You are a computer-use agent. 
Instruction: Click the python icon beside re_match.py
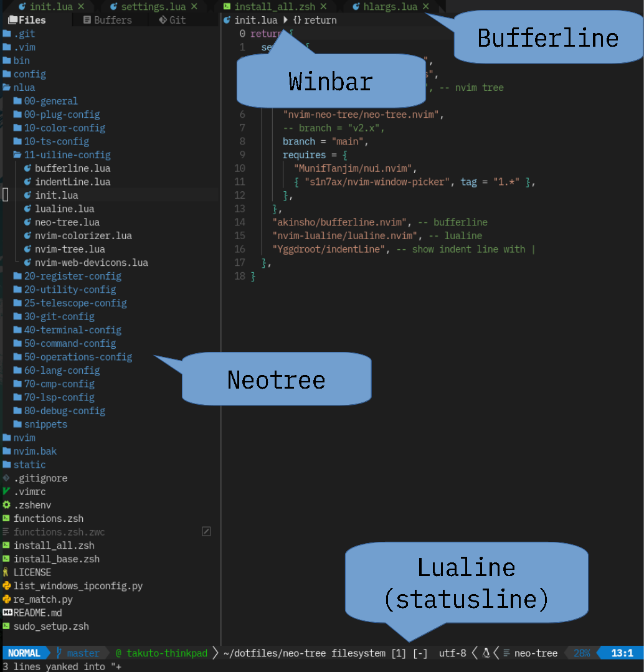[6, 599]
